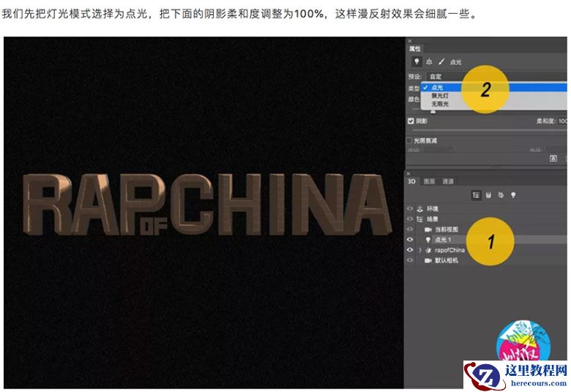The height and width of the screenshot is (392, 571).
Task: Select the 点光 1 row label
Action: point(443,240)
